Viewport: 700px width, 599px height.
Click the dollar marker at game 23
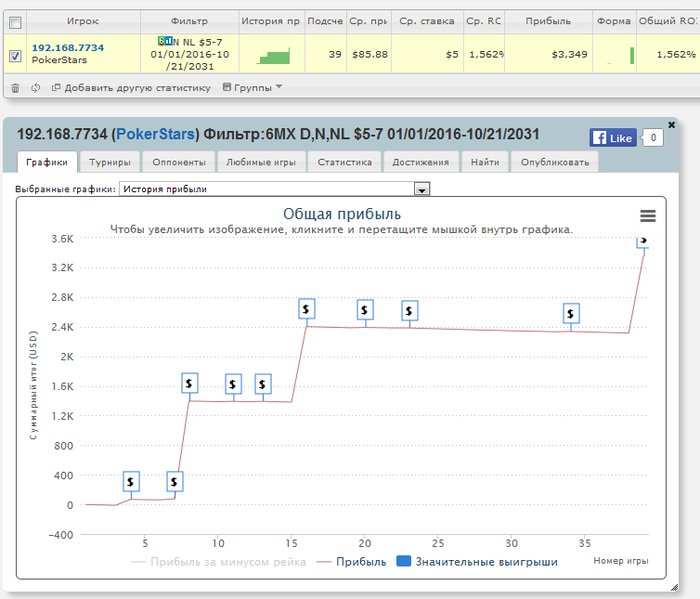pos(409,311)
